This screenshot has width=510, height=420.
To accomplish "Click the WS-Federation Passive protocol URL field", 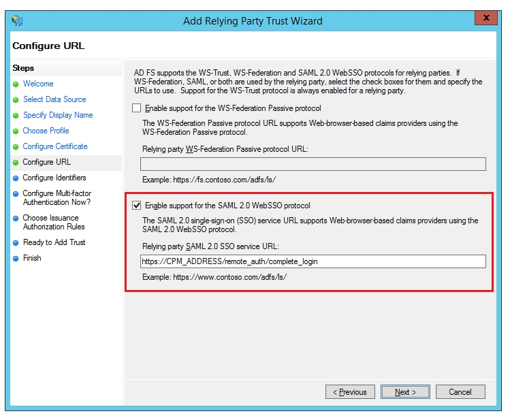I will tap(313, 164).
